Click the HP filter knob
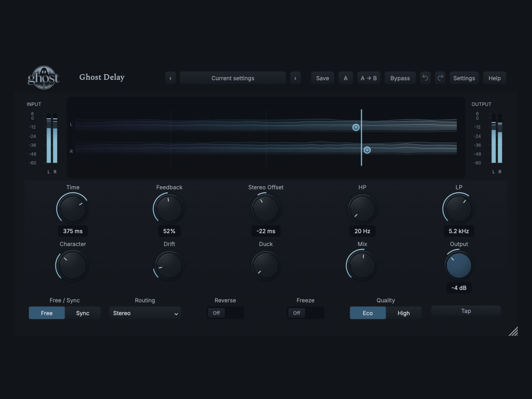 click(x=363, y=209)
